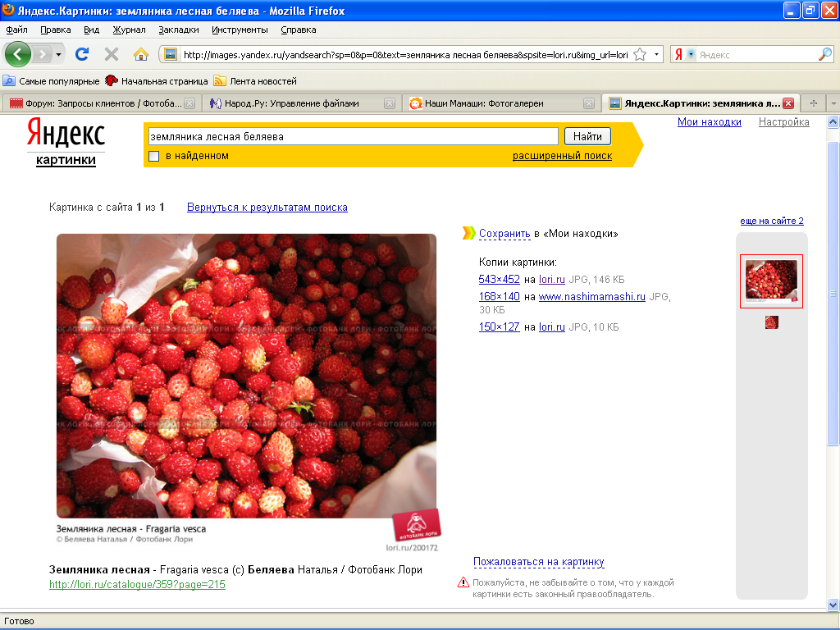This screenshot has height=630, width=840.
Task: Reload the page with the refresh icon
Action: (x=82, y=54)
